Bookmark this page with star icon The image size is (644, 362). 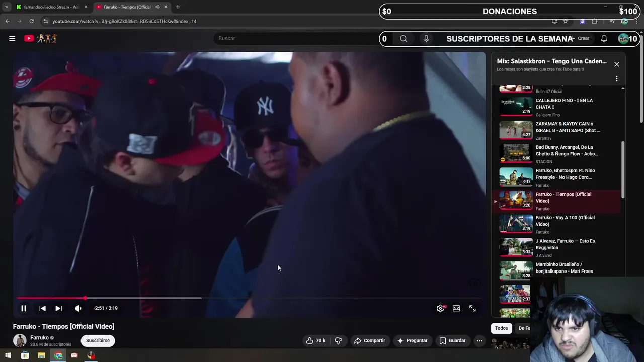point(566,21)
